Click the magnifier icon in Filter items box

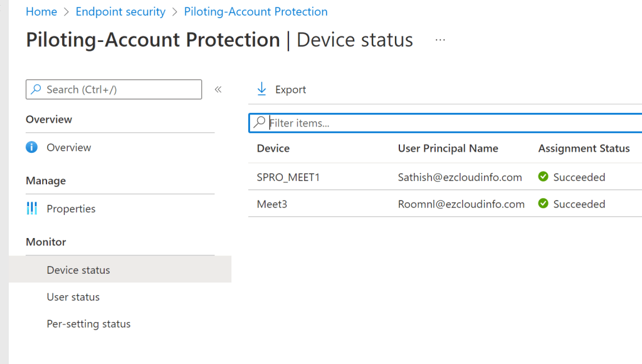tap(260, 123)
